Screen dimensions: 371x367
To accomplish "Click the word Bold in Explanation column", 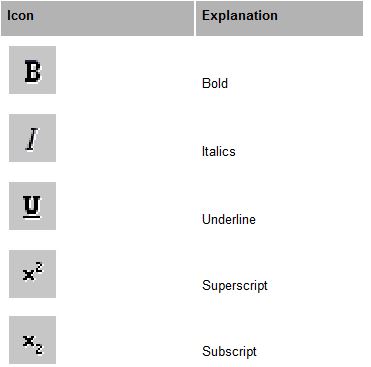I will (x=215, y=83).
